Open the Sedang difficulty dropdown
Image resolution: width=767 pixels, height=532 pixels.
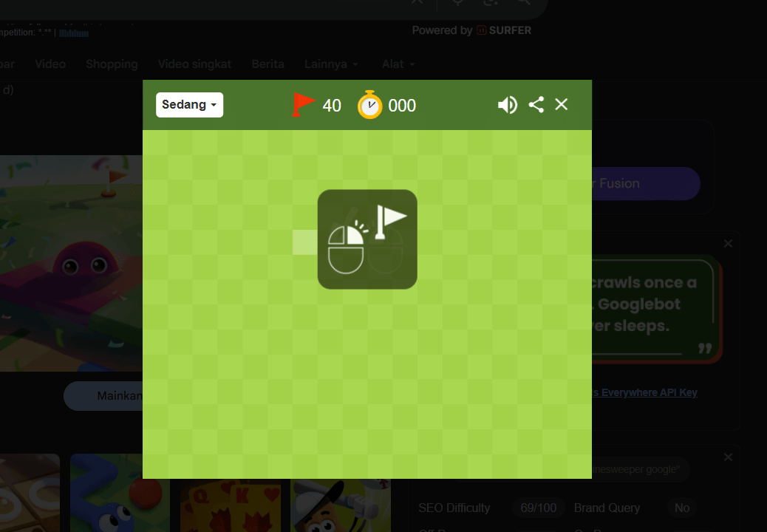click(x=189, y=105)
